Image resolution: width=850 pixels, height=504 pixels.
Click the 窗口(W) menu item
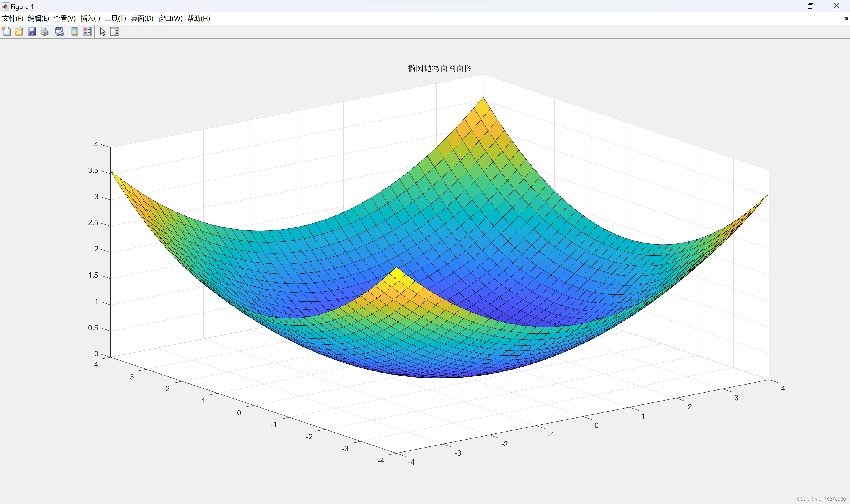(x=170, y=18)
